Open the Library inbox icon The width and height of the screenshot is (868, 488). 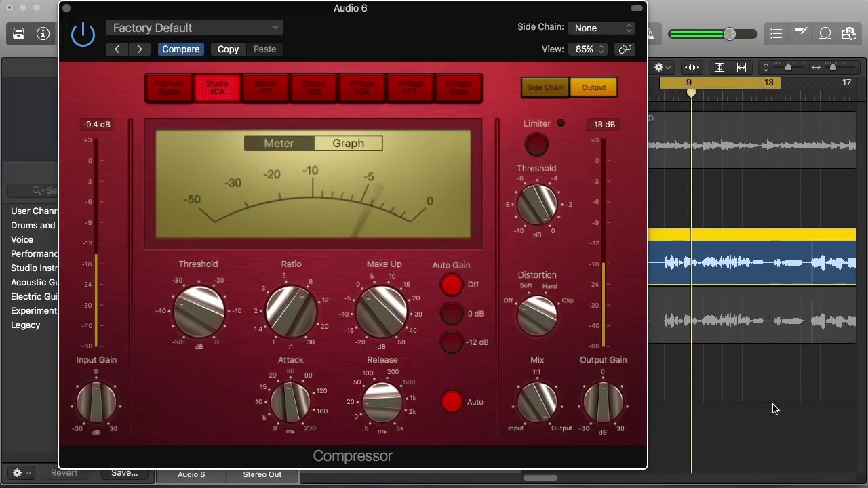(x=19, y=33)
